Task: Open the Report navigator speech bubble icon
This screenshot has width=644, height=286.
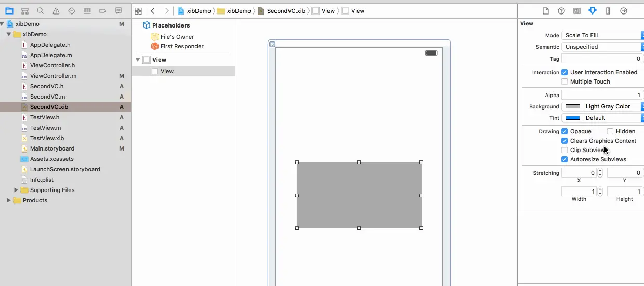Action: click(x=119, y=11)
